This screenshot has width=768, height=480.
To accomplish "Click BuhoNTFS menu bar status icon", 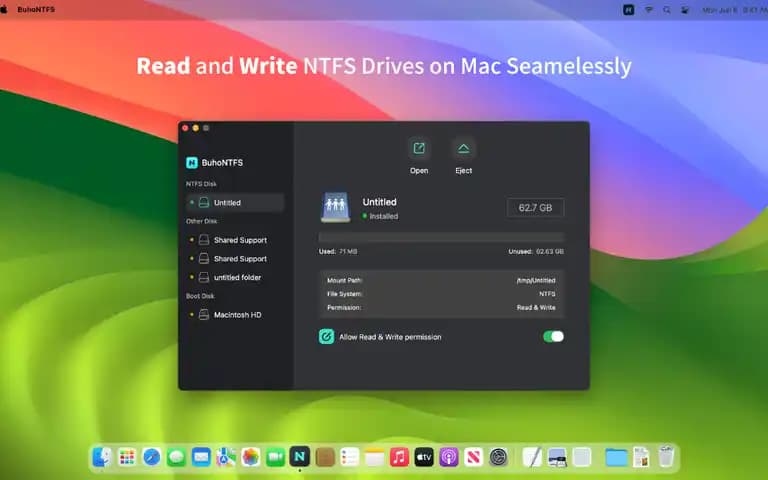I will pyautogui.click(x=628, y=10).
